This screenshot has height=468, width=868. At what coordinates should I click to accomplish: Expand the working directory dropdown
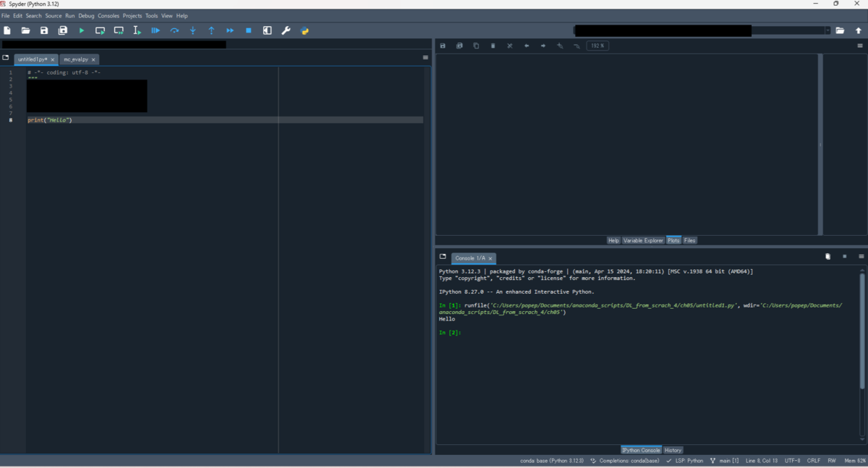[827, 30]
